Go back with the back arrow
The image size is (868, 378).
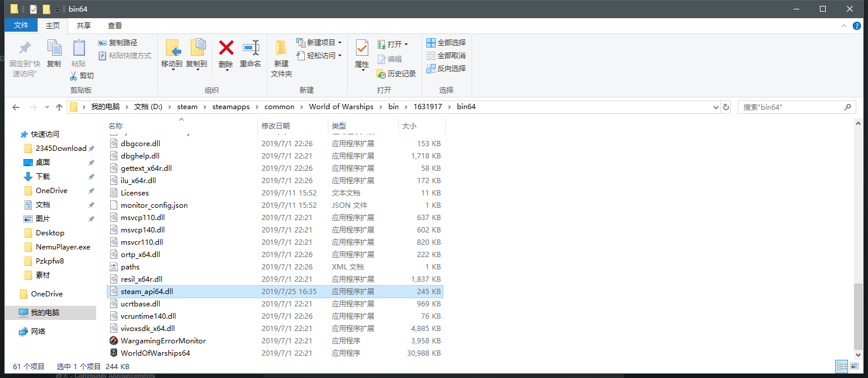(16, 107)
